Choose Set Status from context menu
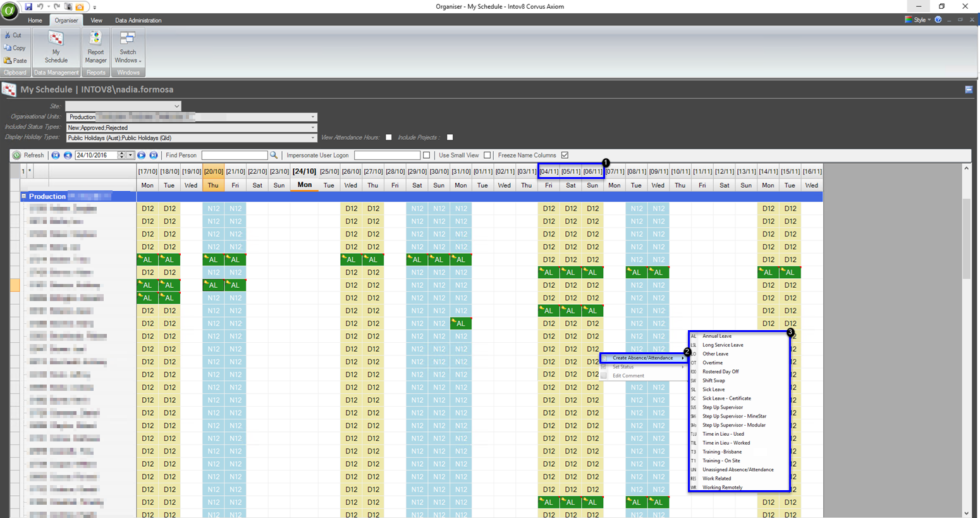 pos(644,367)
